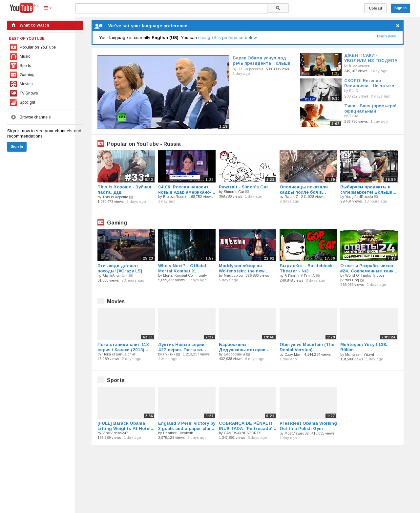The width and height of the screenshot is (420, 513).
Task: Click Gaming section header icon
Action: (101, 222)
